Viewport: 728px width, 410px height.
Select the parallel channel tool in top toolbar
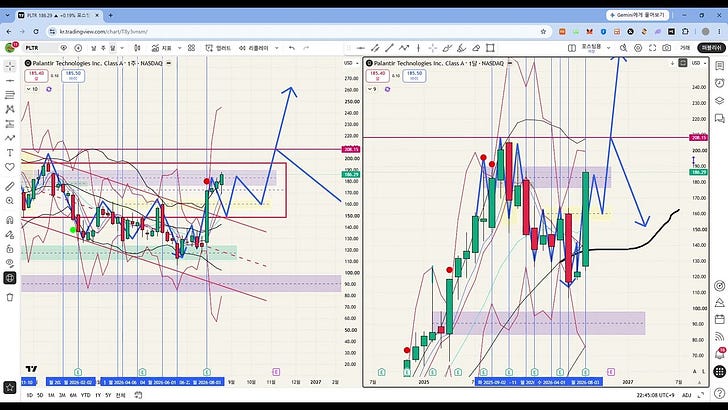coord(375,48)
